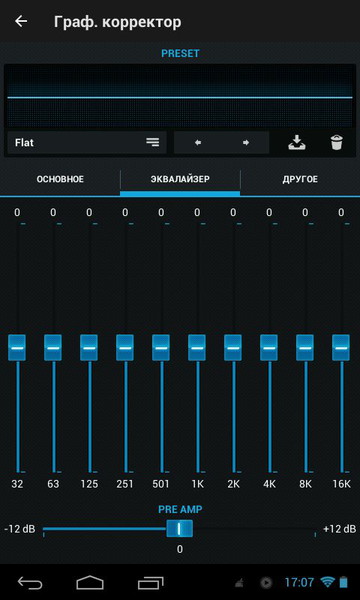The height and width of the screenshot is (600, 360).
Task: Click the 16K band slider handle
Action: point(341,347)
